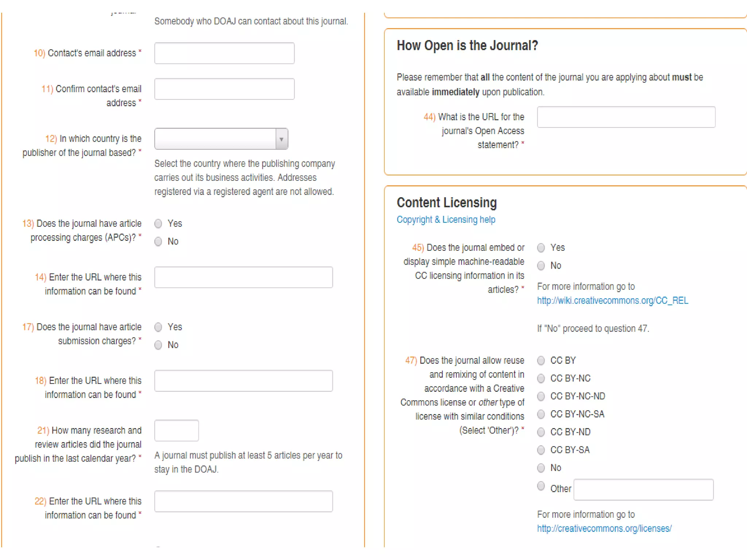This screenshot has width=747, height=560.
Task: Choose No for journal submission charges
Action: pos(158,345)
